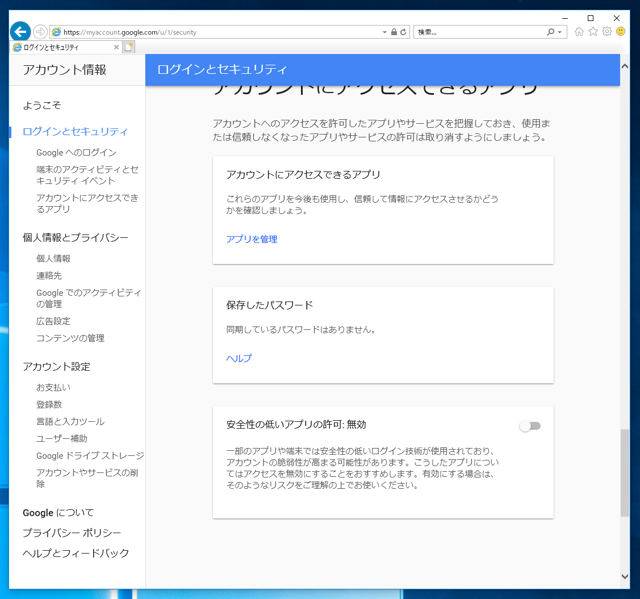Click the browser Forward arrow button
640x599 pixels.
40,31
